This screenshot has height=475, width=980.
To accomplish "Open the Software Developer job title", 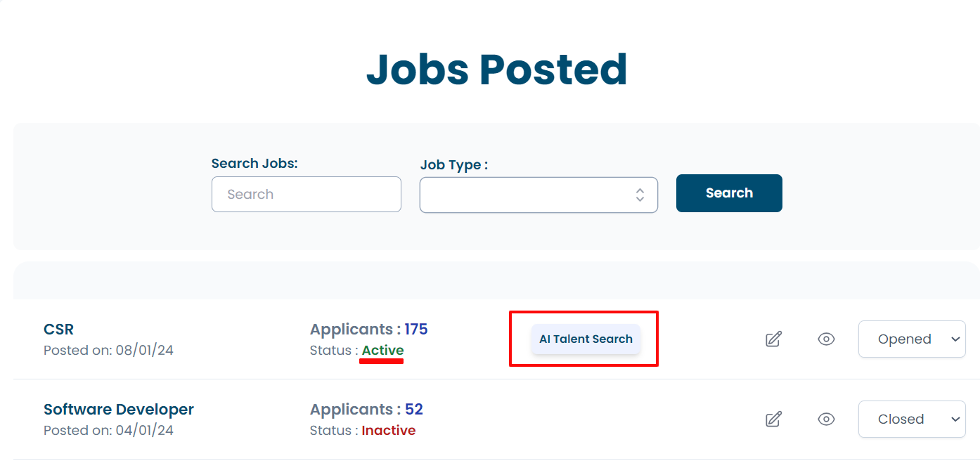I will coord(119,410).
